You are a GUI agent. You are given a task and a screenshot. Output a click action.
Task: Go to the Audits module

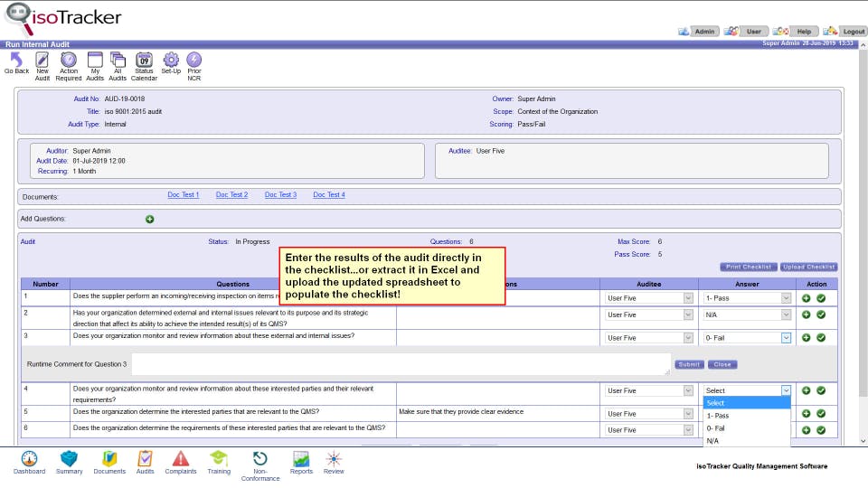[x=145, y=463]
